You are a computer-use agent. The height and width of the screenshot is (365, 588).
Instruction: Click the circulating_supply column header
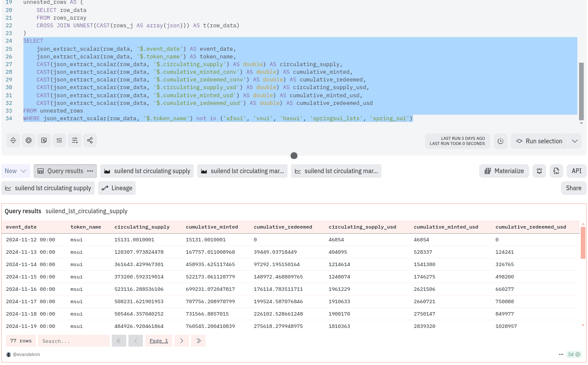142,227
